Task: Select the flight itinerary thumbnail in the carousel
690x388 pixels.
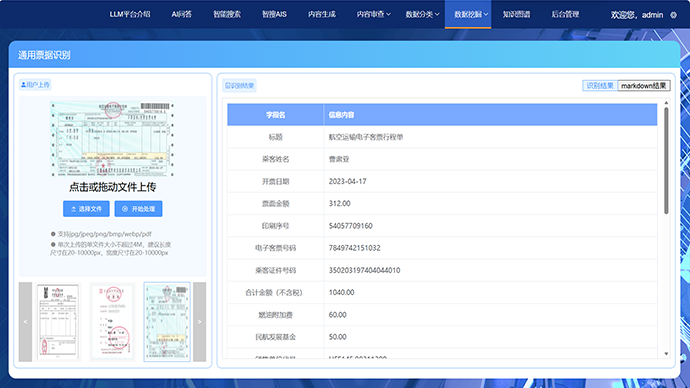Action: pos(167,322)
